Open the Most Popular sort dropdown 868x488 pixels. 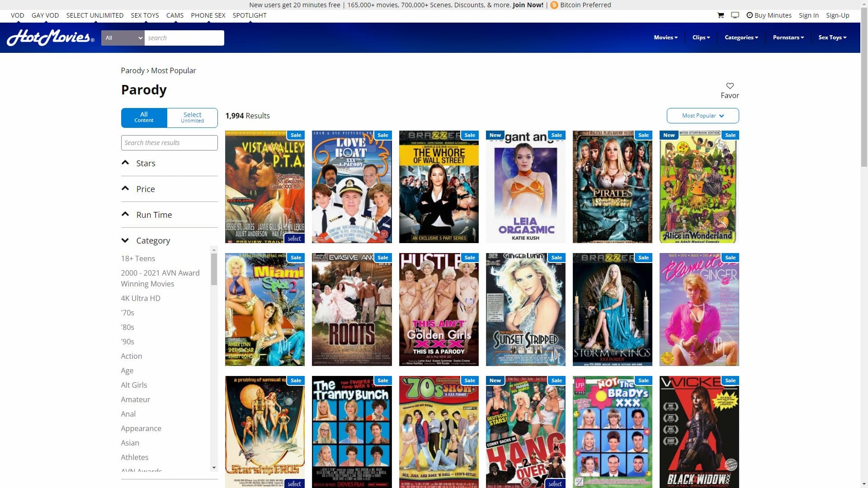point(702,116)
